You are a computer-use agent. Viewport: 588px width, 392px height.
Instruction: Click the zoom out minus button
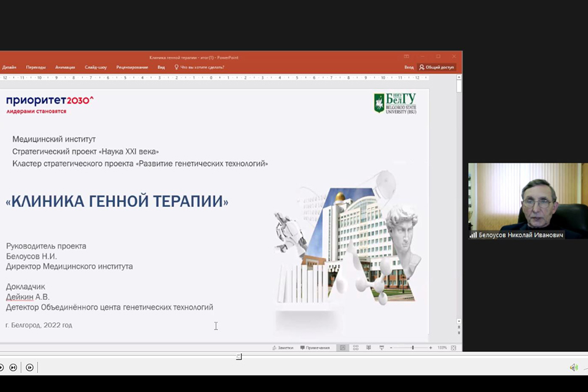tap(391, 348)
